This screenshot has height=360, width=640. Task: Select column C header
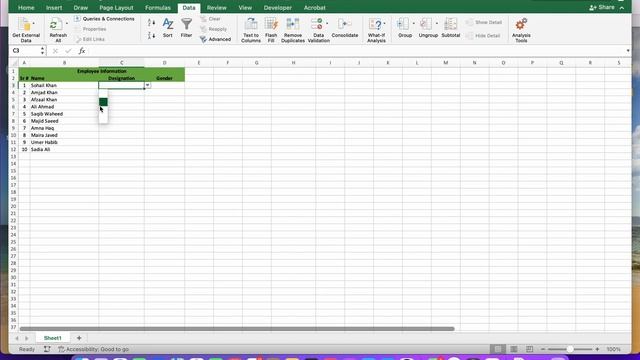click(121, 62)
